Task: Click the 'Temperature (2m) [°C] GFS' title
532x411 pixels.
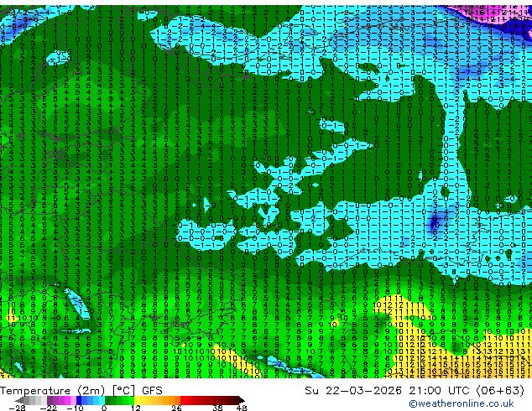Action: pyautogui.click(x=81, y=391)
